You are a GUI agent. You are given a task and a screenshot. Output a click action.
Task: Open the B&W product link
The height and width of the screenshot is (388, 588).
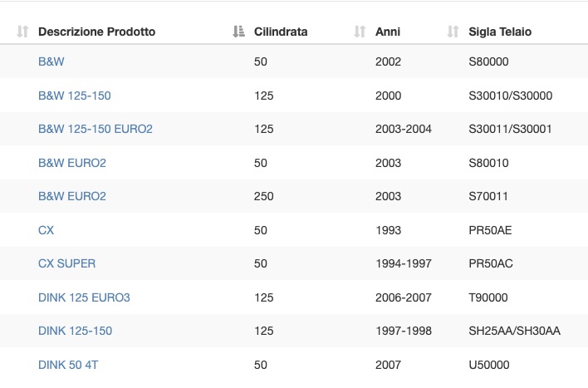tap(51, 61)
